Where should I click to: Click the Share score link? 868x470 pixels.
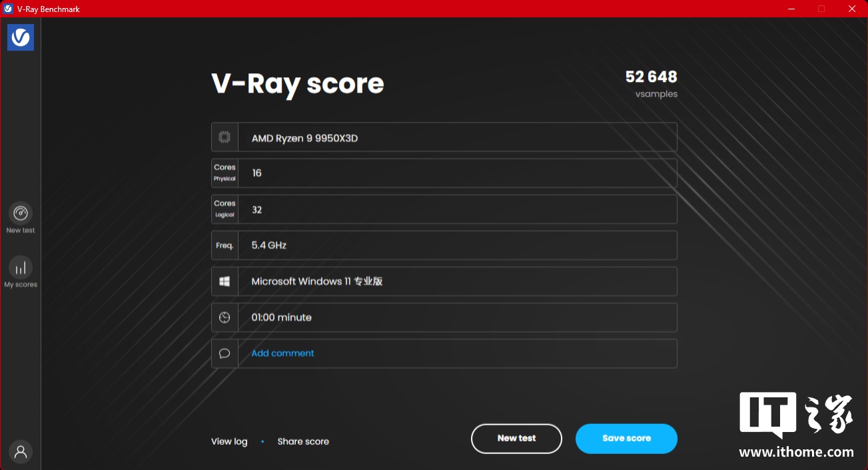pos(303,441)
